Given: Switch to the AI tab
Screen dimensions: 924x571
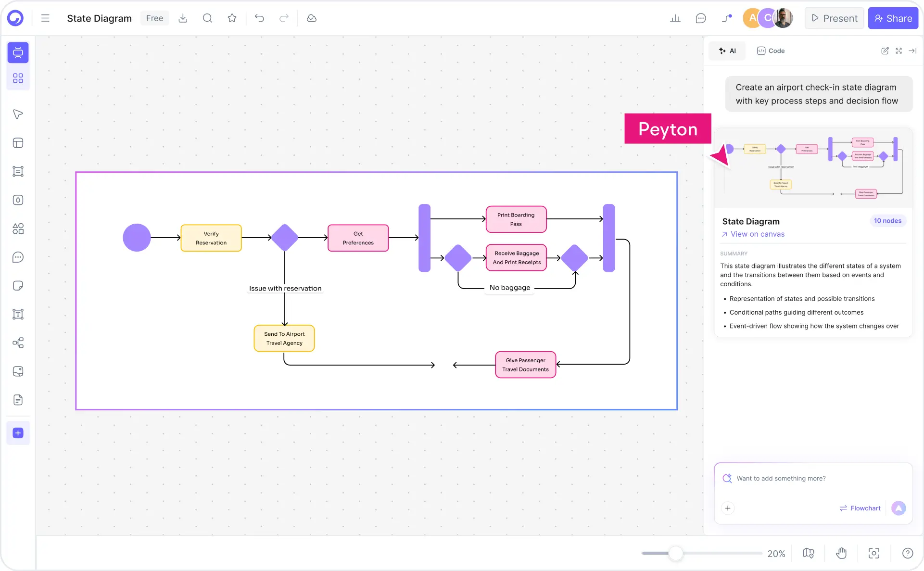Looking at the screenshot, I should pos(727,51).
